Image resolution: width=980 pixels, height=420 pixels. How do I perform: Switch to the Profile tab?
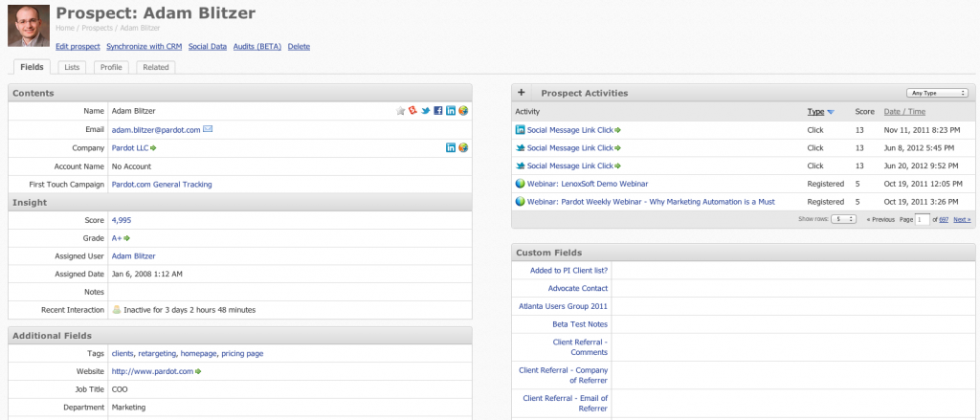coord(111,67)
